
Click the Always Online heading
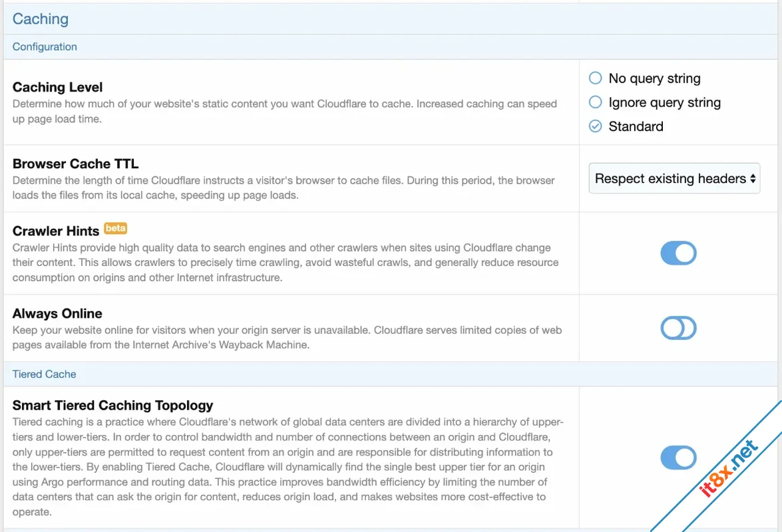[57, 313]
